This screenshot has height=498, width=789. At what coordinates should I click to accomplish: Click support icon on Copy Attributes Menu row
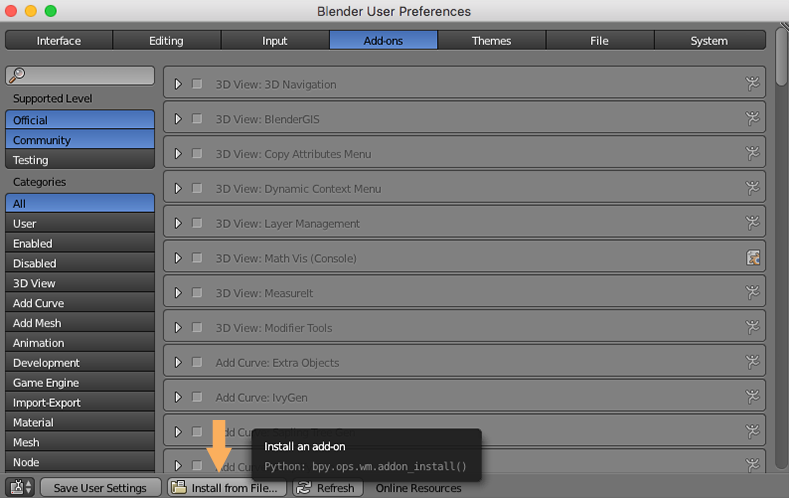(x=752, y=153)
